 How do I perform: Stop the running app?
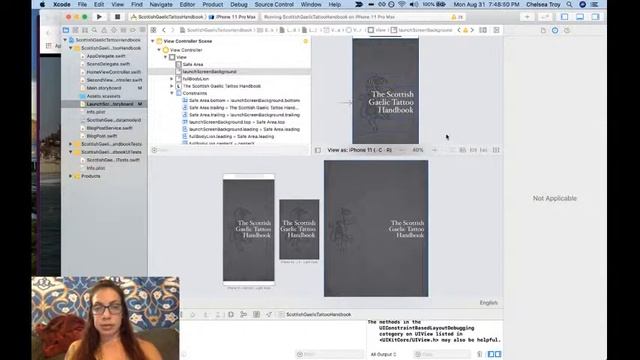[x=118, y=17]
